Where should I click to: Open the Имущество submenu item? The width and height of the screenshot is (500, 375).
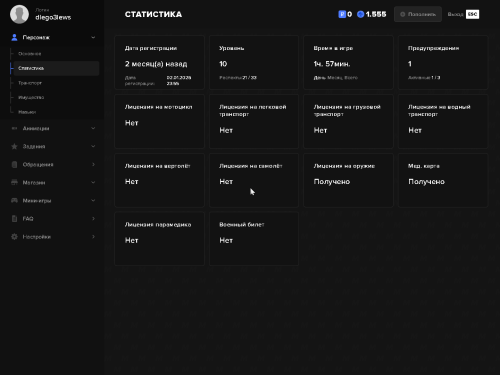[31, 97]
